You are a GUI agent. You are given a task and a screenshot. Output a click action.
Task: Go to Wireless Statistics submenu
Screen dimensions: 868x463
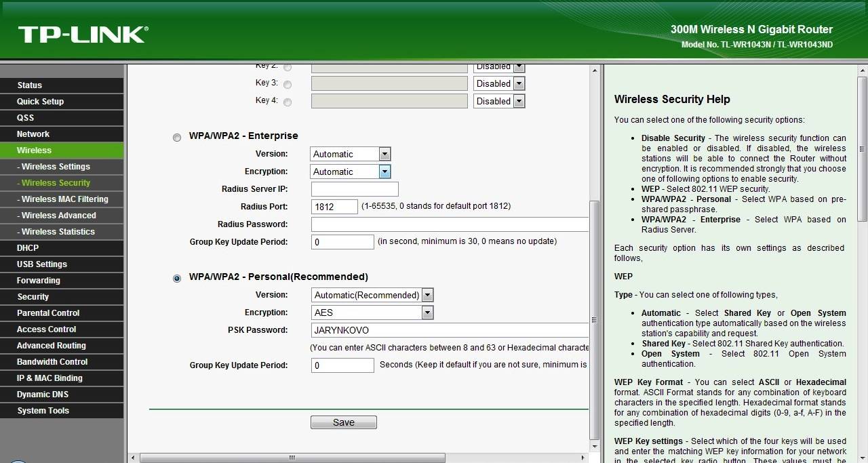pos(62,232)
